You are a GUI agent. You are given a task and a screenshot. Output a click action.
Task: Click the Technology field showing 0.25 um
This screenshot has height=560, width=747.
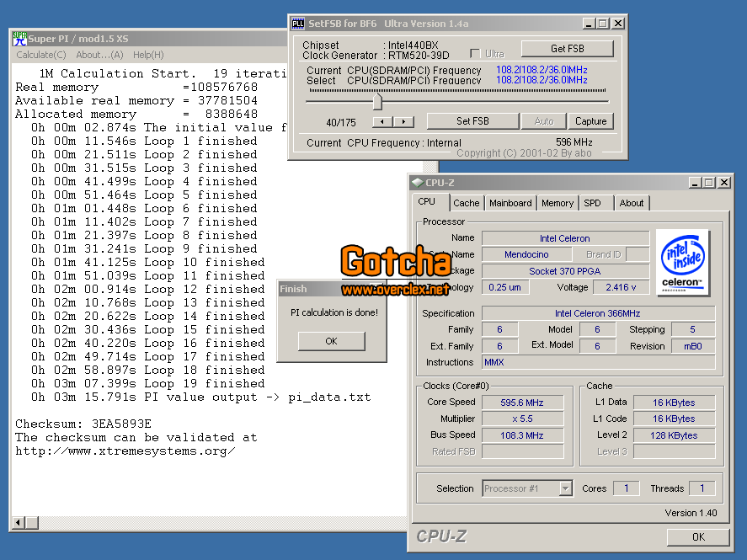click(x=505, y=287)
